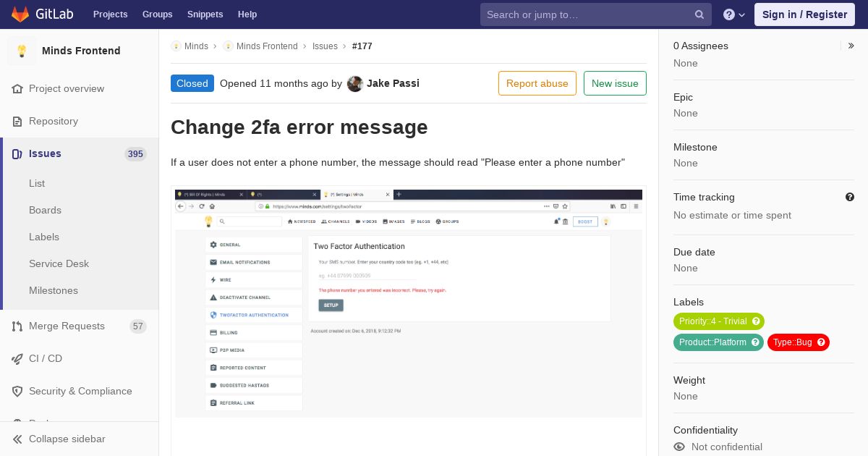This screenshot has width=868, height=456.
Task: Click the Merge Requests icon
Action: click(x=17, y=326)
